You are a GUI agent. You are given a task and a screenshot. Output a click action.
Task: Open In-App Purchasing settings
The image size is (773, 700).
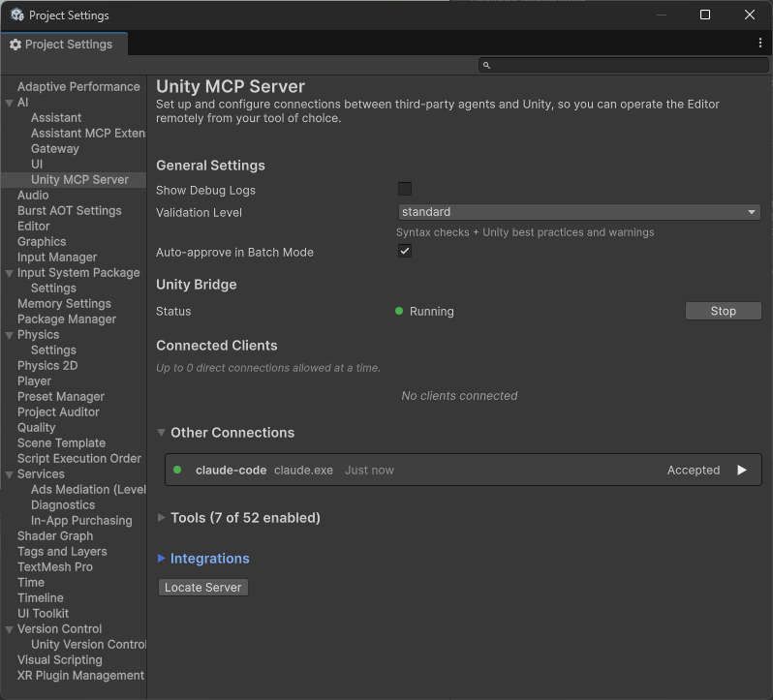coord(81,521)
